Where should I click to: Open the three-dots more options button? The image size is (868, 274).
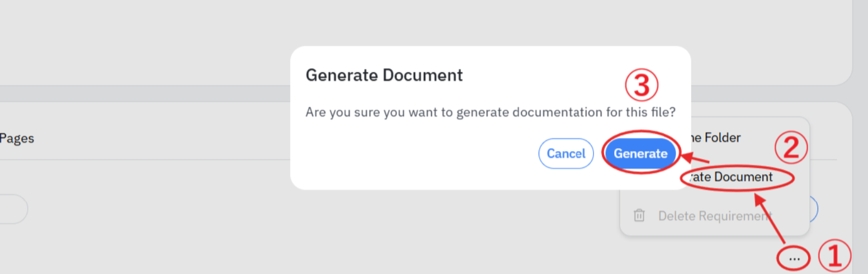(794, 258)
